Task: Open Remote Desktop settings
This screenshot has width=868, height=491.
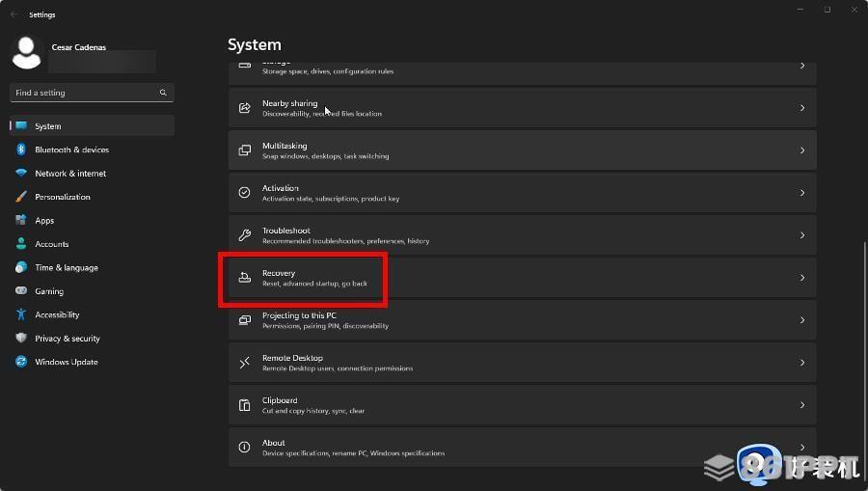Action: (x=522, y=363)
